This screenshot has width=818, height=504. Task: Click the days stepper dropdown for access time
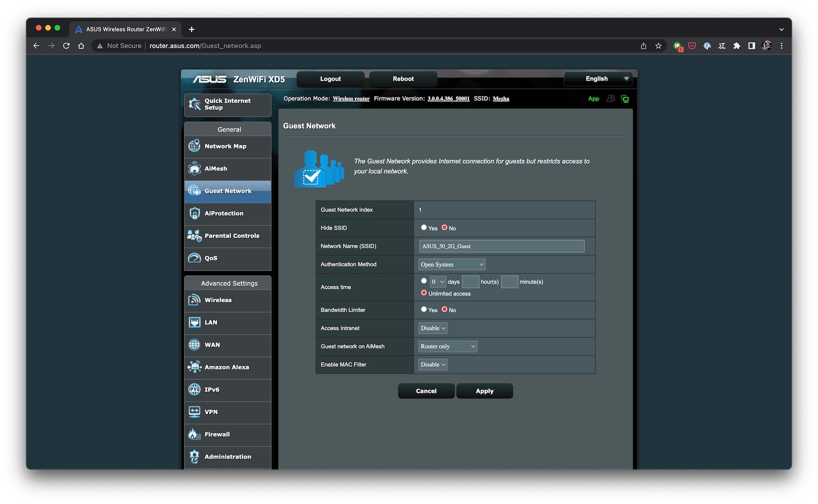click(x=437, y=282)
